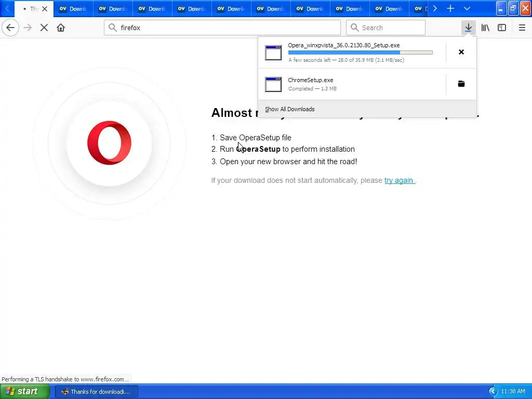
Task: Switch to the ninth Downlo tab
Action: [389, 9]
